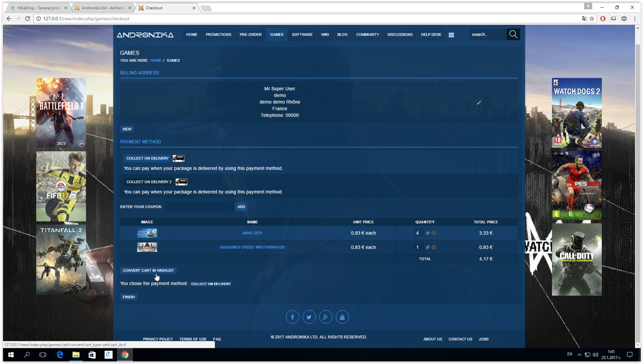
Task: Open the Windows Start menu
Action: pos(11,355)
